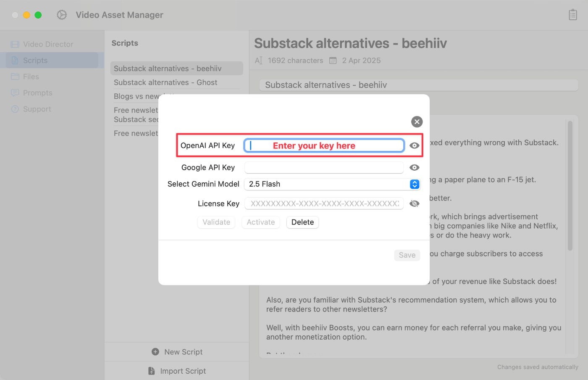588x380 pixels.
Task: Expand the character count indicator next to AI
Action: pos(258,60)
